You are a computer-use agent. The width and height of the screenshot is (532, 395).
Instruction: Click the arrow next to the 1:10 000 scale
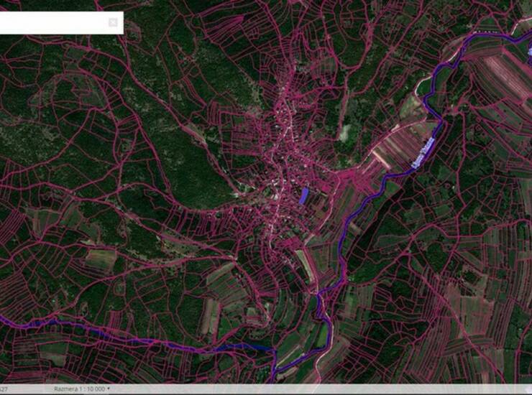tap(109, 389)
